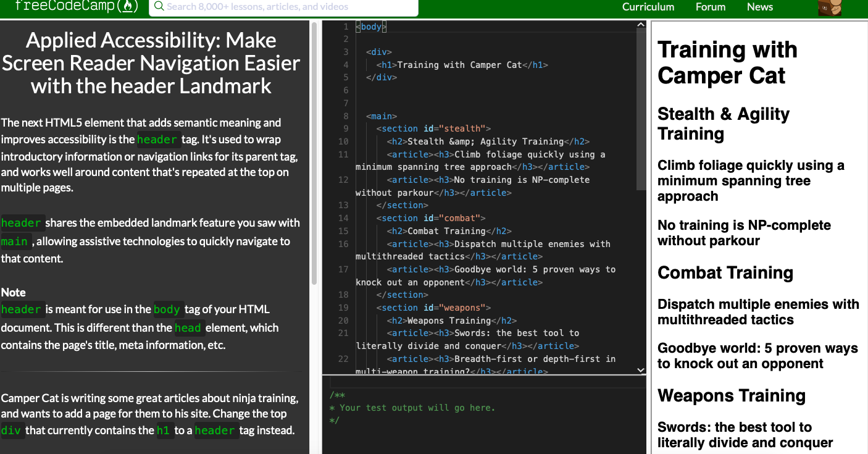Click the lesson title 'Applied Accessibility' heading
The image size is (868, 454).
click(x=151, y=62)
